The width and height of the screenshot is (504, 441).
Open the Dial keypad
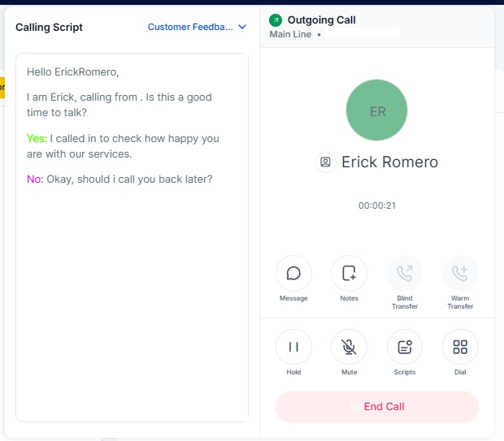(x=460, y=347)
